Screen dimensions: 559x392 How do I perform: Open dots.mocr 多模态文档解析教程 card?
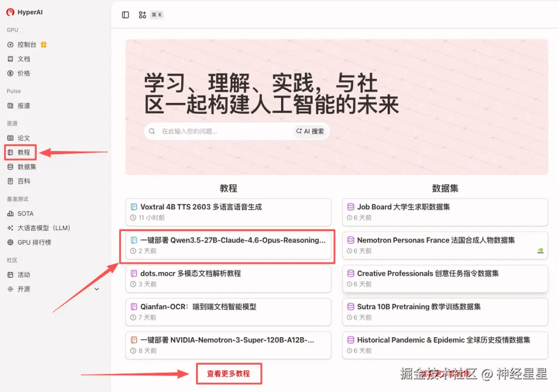pos(229,279)
